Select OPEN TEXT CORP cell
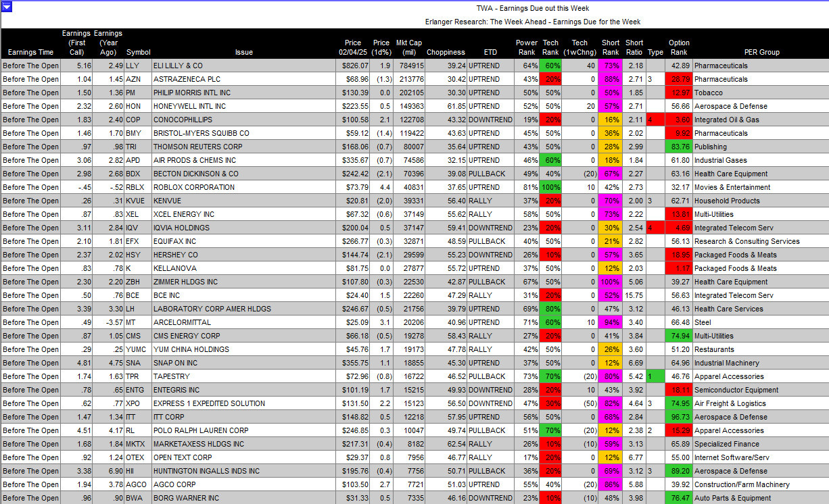The height and width of the screenshot is (504, 829). coord(243,457)
